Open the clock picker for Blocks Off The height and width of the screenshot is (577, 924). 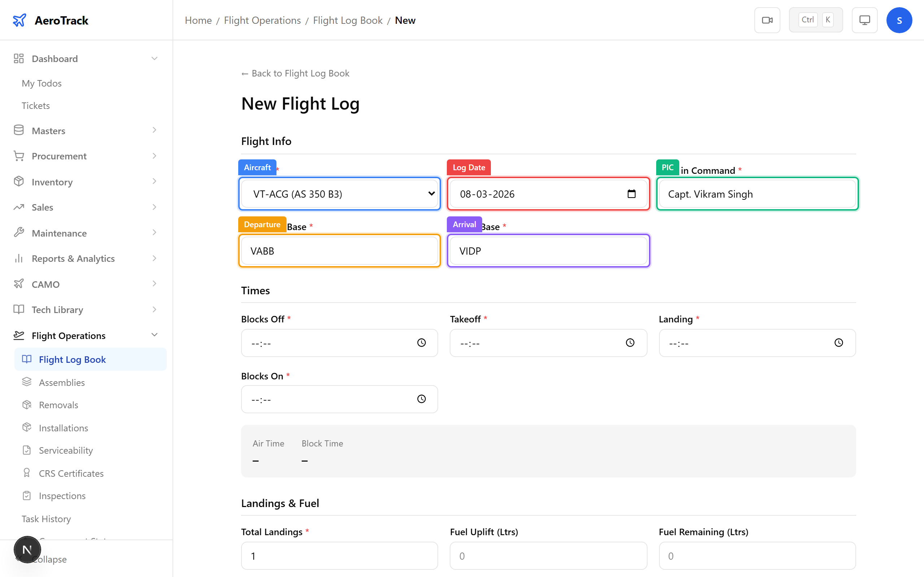pyautogui.click(x=421, y=343)
